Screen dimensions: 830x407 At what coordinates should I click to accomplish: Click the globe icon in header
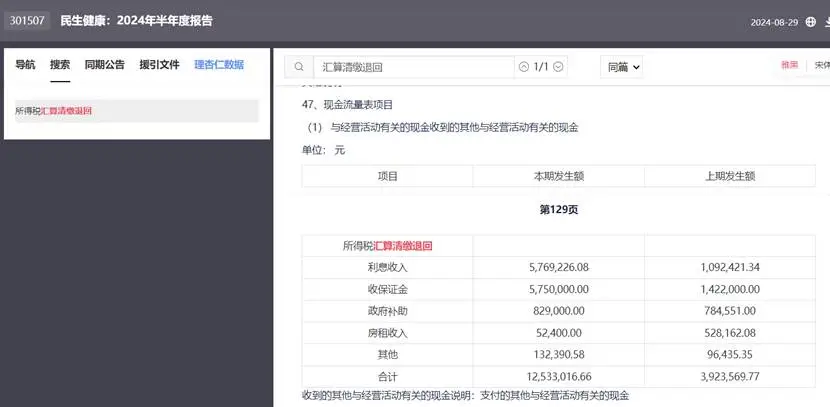[x=810, y=22]
